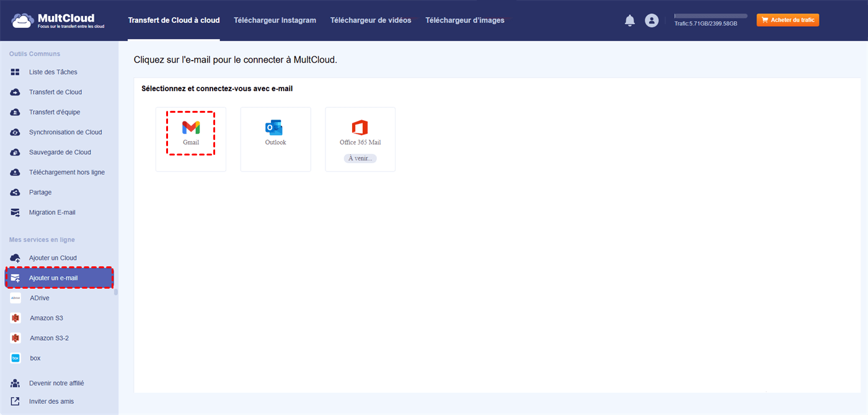Viewport: 868px width, 415px height.
Task: Click the traffic usage progress bar
Action: 711,15
